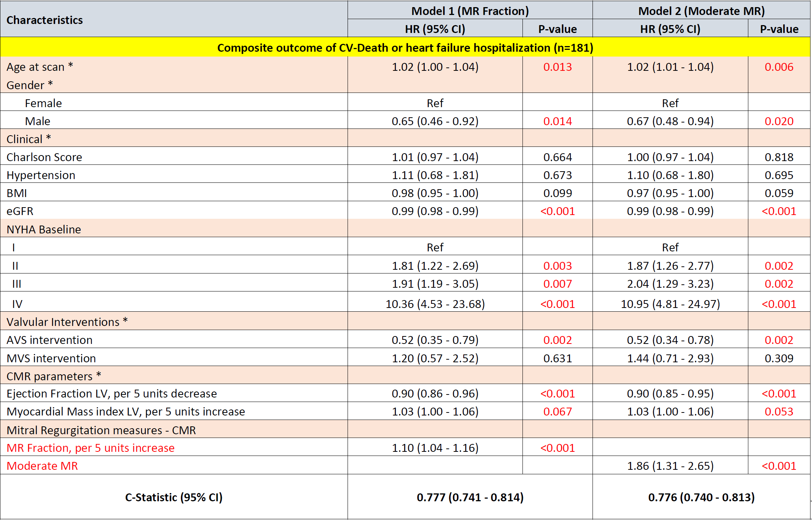This screenshot has height=520, width=812.
Task: Click the C-Statistic (95% CI) label
Action: (x=174, y=497)
